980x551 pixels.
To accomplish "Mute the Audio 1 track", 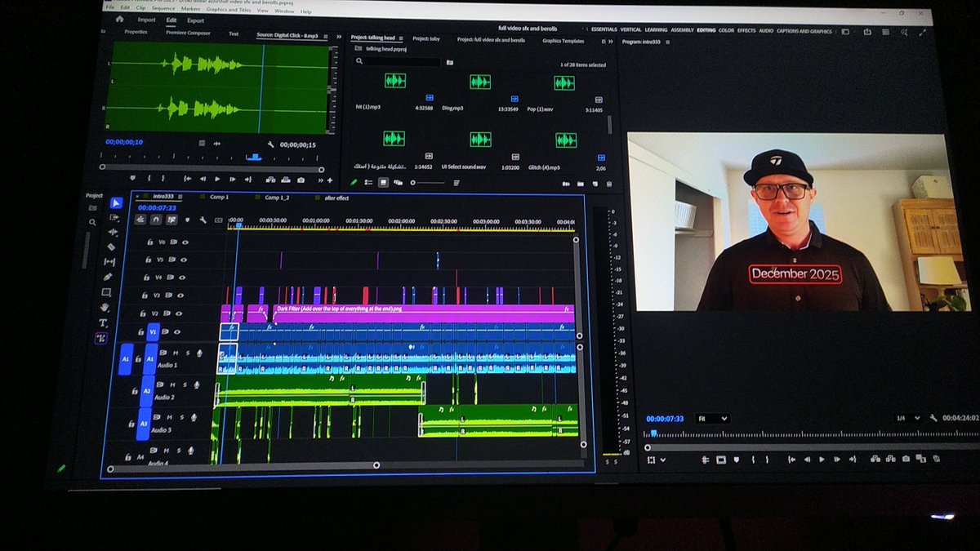I will (175, 353).
